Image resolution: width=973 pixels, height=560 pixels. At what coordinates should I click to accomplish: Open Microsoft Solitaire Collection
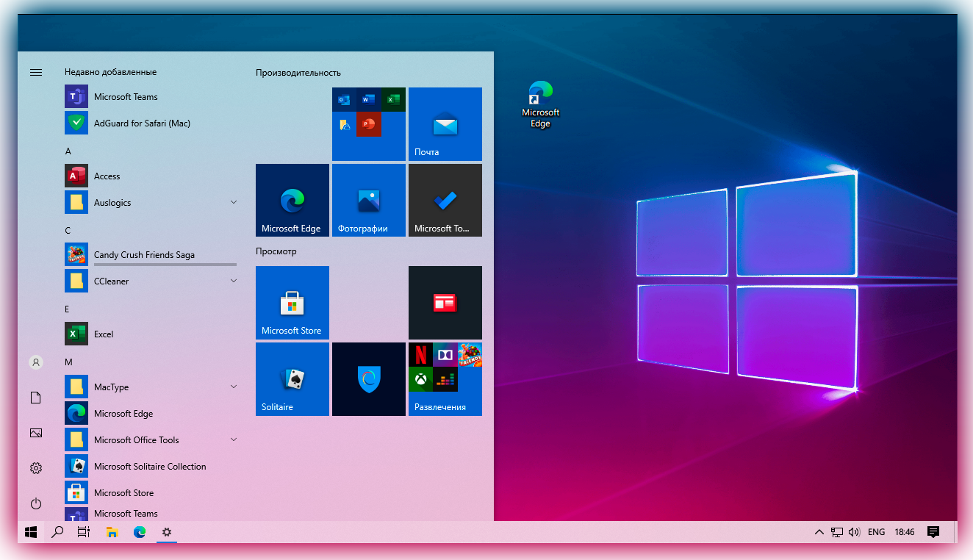(151, 466)
